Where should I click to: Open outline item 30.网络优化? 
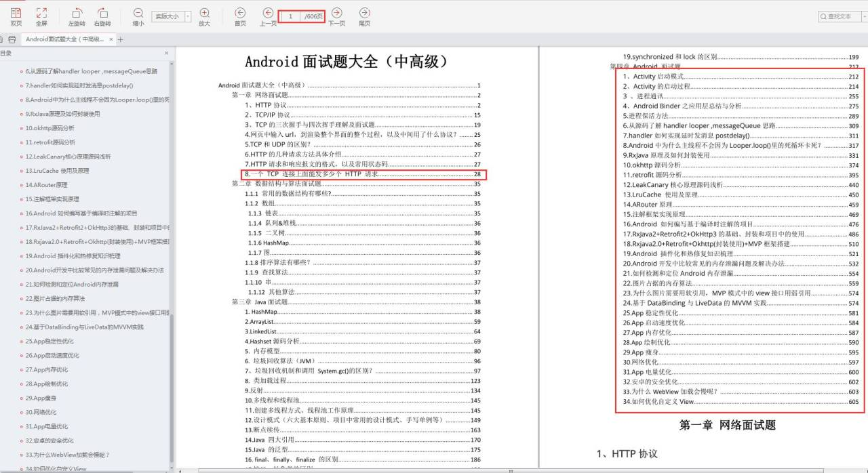click(41, 413)
